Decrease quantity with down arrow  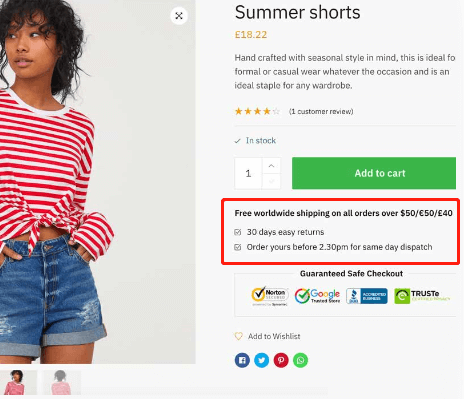(x=271, y=181)
